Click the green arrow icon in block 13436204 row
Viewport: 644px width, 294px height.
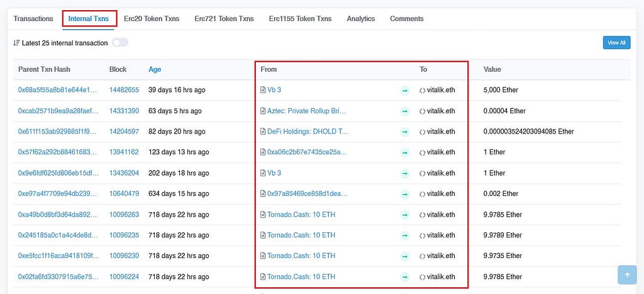405,174
